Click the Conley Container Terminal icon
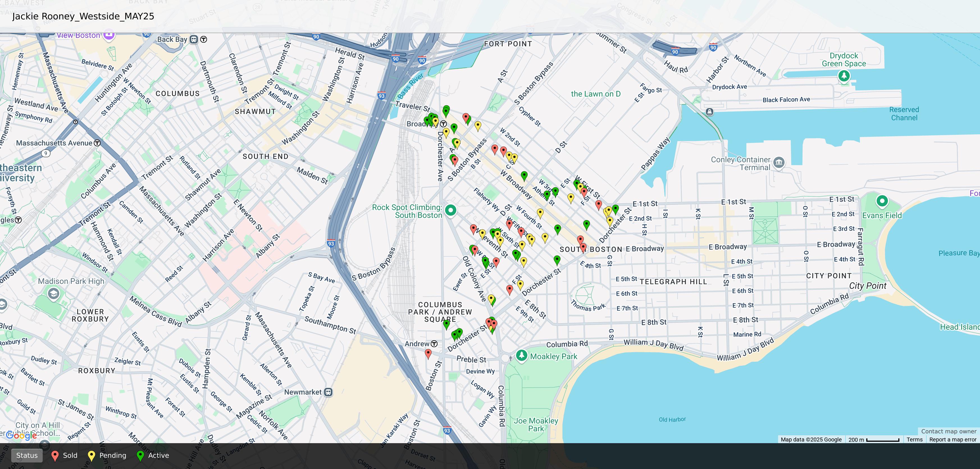This screenshot has height=469, width=980. (779, 163)
